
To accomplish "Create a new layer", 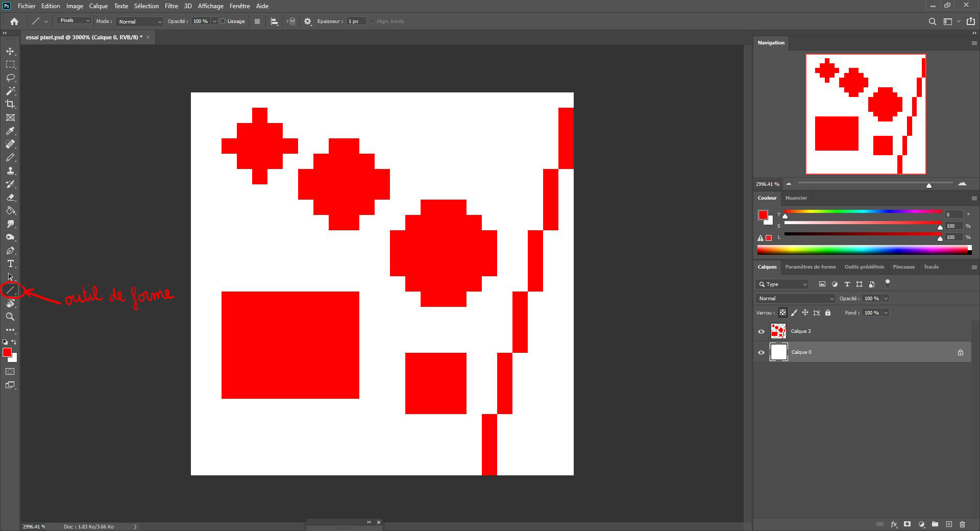I will pos(949,524).
